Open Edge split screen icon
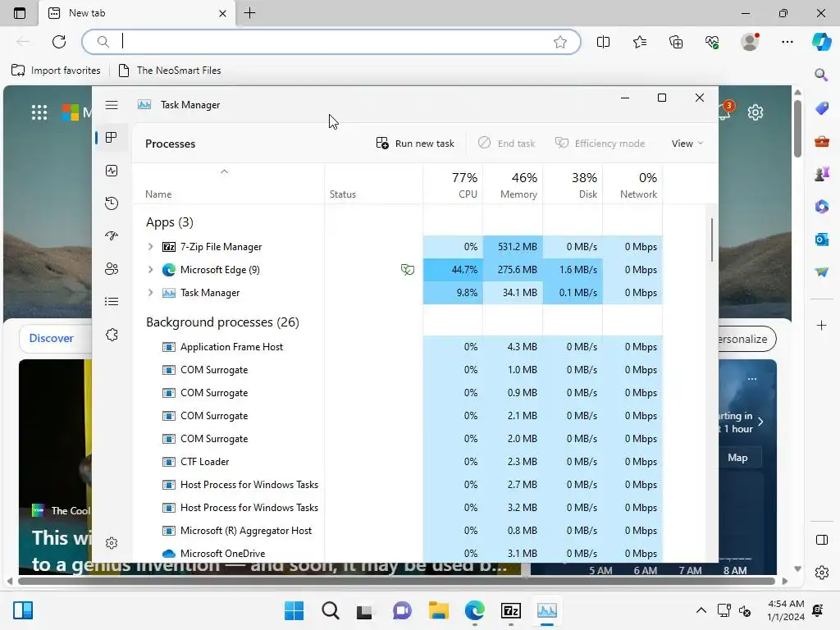 tap(603, 42)
